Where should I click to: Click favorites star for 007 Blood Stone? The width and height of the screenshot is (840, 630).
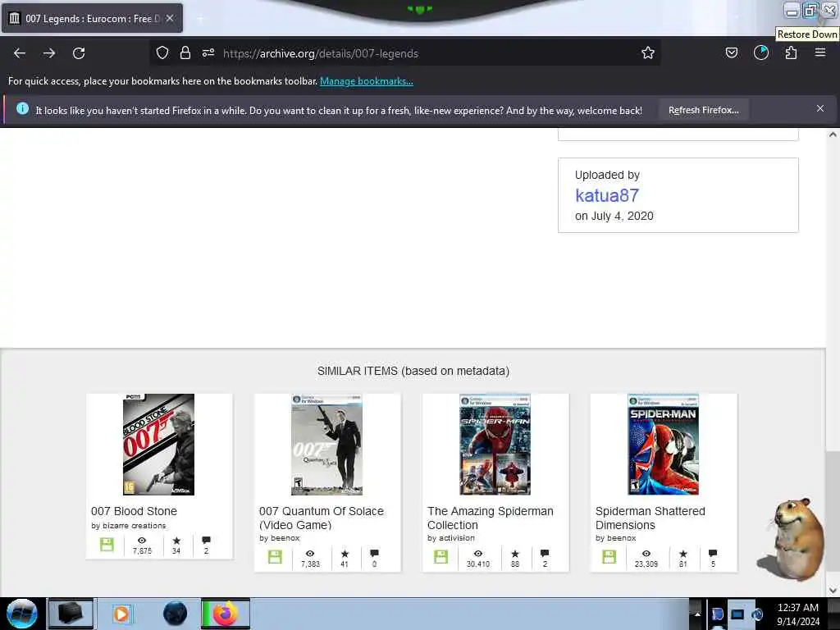pyautogui.click(x=176, y=540)
